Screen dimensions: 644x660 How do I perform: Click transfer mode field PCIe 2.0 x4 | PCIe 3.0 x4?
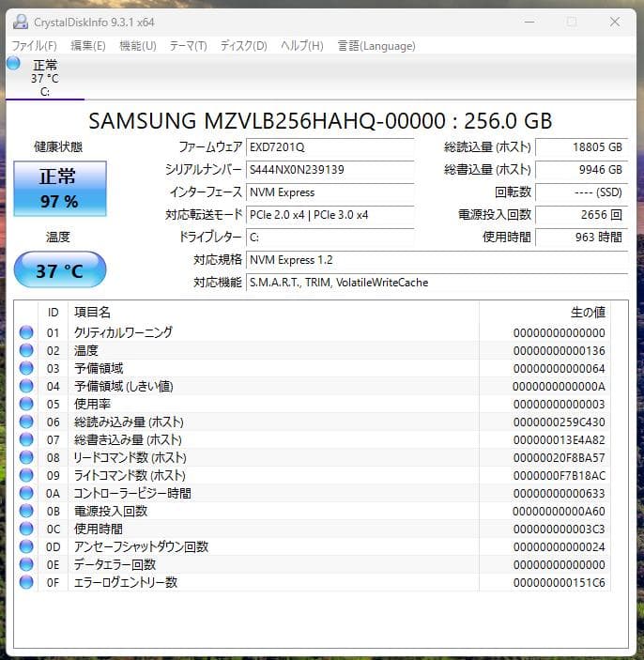[x=330, y=215]
